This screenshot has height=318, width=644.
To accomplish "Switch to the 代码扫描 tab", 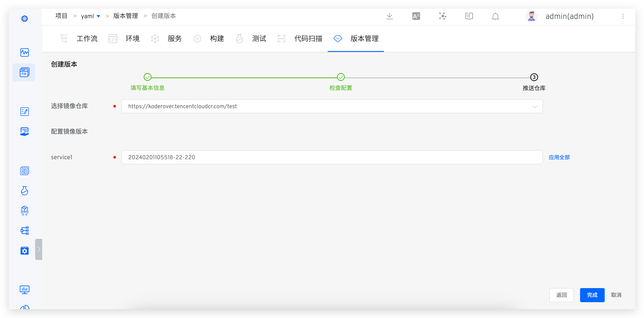I will click(x=308, y=38).
